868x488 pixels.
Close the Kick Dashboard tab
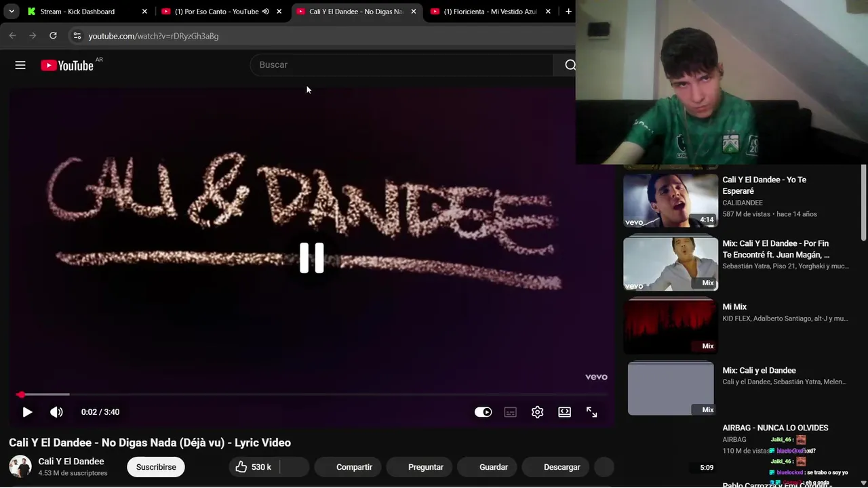(x=144, y=12)
